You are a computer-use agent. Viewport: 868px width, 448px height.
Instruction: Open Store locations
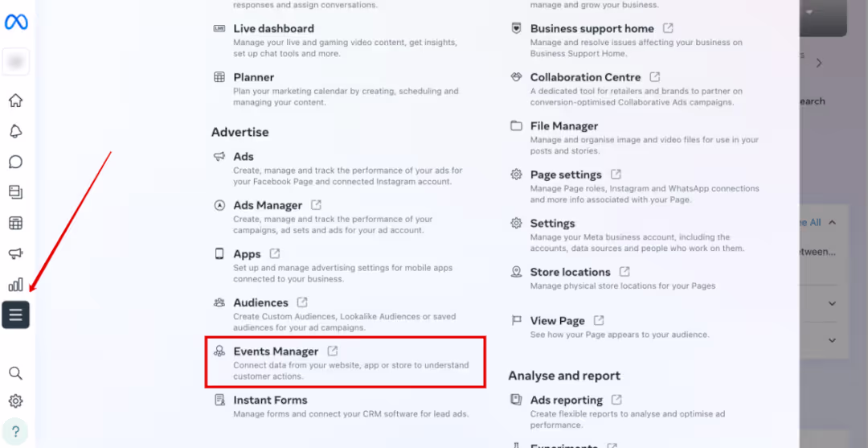coord(570,273)
